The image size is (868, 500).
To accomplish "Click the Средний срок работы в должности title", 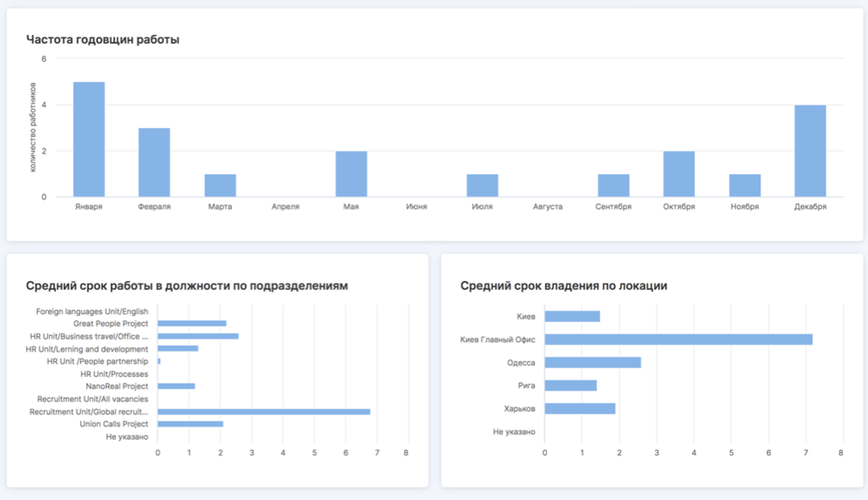I will [187, 286].
